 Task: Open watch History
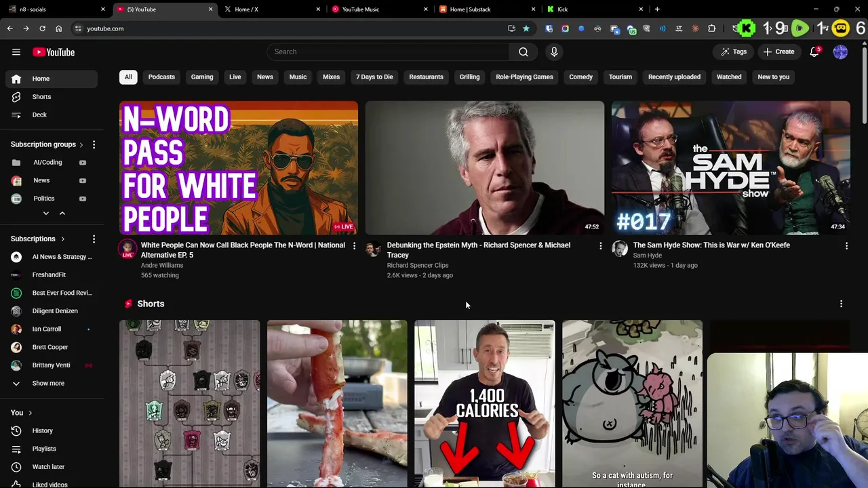(52, 430)
